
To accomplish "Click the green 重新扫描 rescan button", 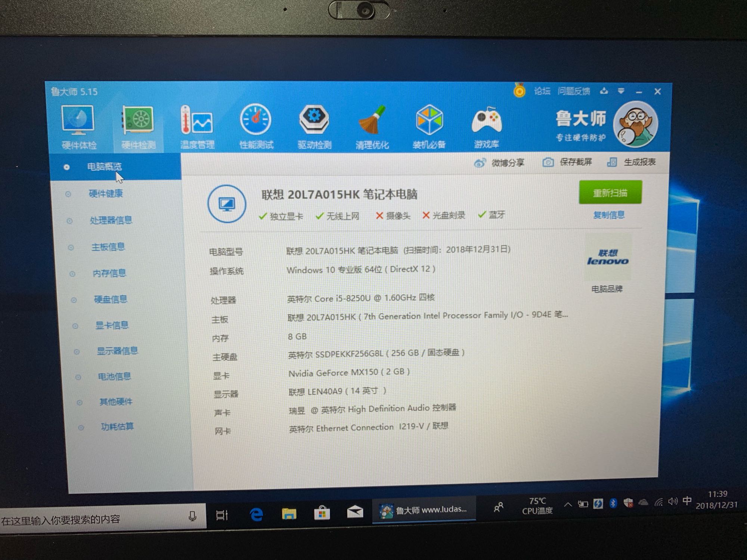I will click(x=610, y=193).
